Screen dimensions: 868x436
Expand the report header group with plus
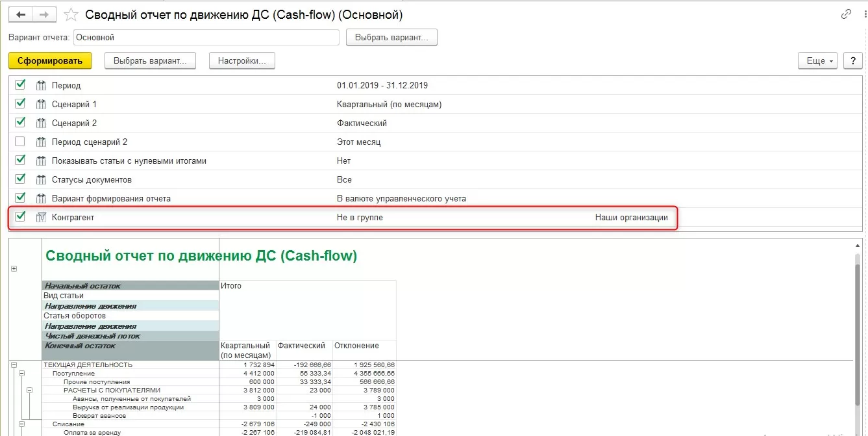click(x=14, y=269)
